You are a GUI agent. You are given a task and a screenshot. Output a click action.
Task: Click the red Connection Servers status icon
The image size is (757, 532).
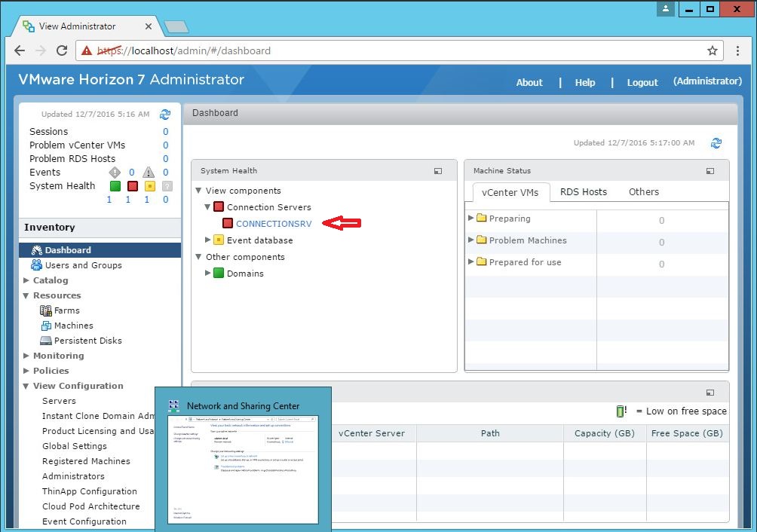point(219,207)
